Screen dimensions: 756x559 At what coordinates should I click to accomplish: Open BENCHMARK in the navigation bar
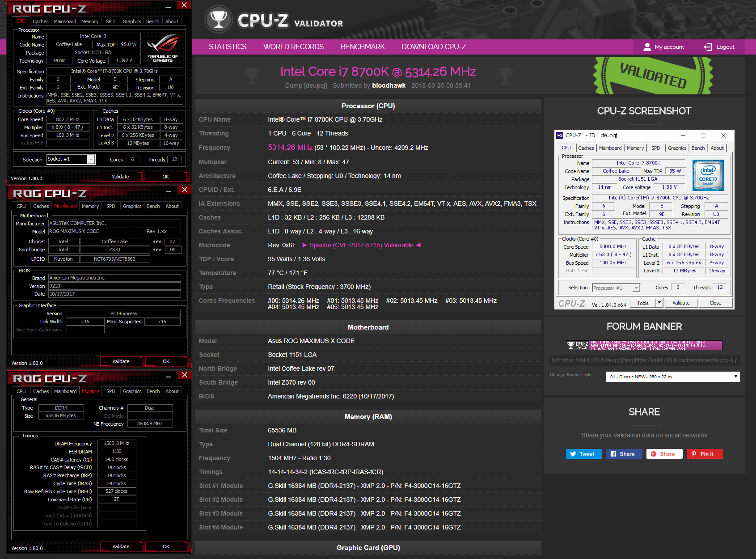point(363,47)
